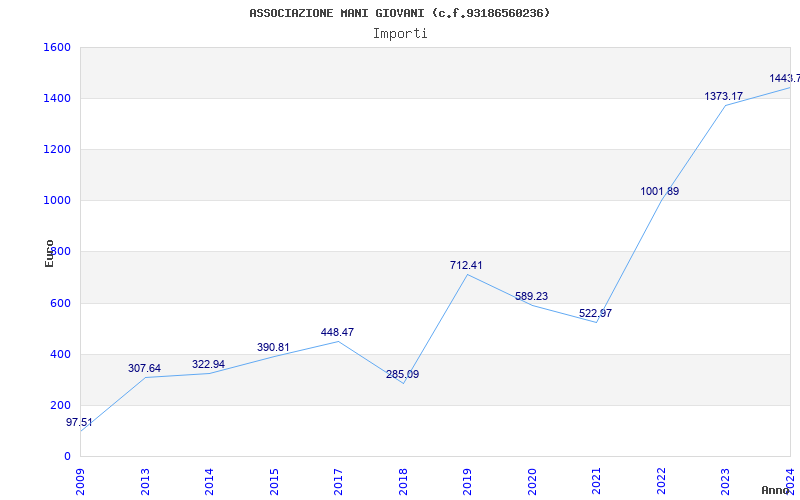The image size is (800, 500).
Task: Click x-axis year 2021
Action: [596, 482]
